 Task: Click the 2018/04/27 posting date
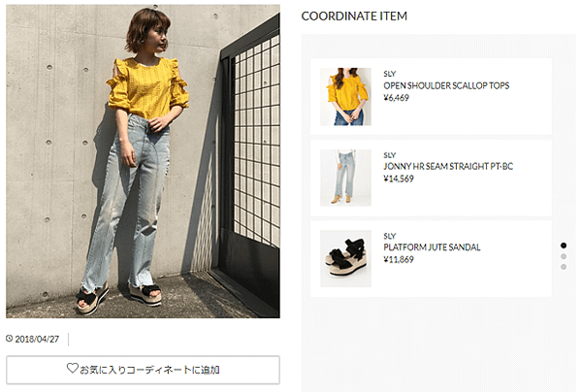pyautogui.click(x=37, y=339)
